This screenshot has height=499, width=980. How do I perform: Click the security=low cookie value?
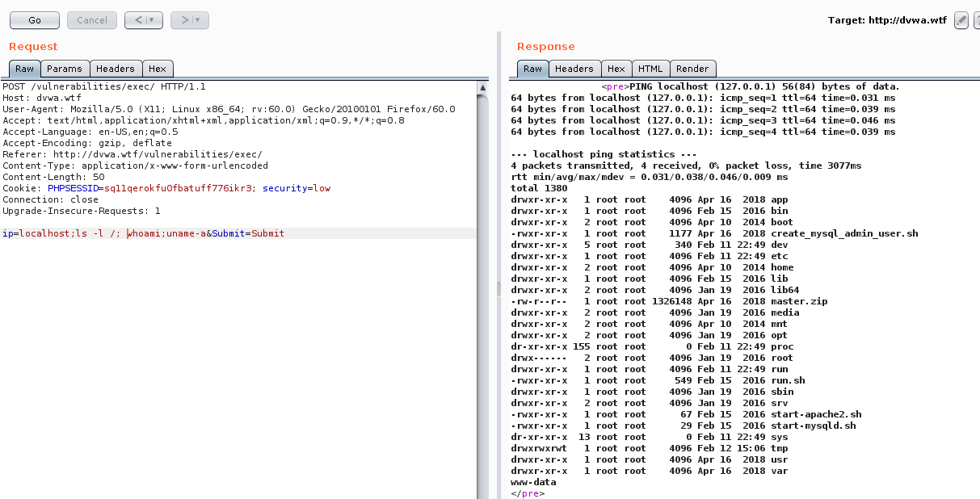click(297, 188)
